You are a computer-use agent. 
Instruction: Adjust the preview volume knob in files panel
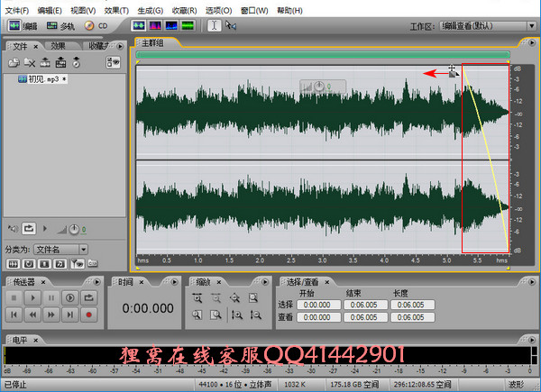click(74, 229)
